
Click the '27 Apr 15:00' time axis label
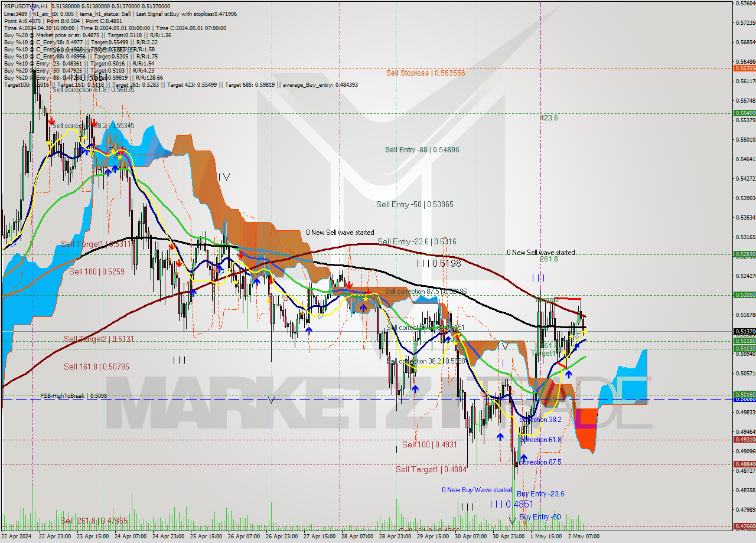pyautogui.click(x=320, y=537)
